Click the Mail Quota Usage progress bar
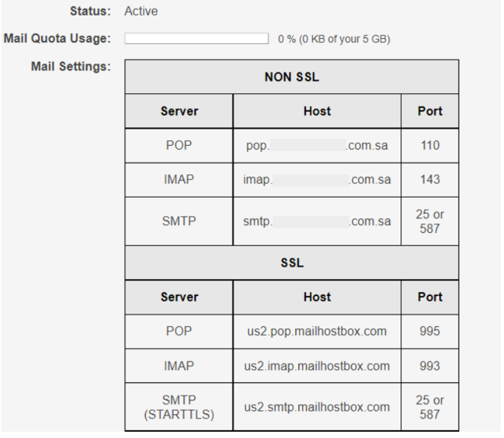This screenshot has width=504, height=438. tap(196, 38)
